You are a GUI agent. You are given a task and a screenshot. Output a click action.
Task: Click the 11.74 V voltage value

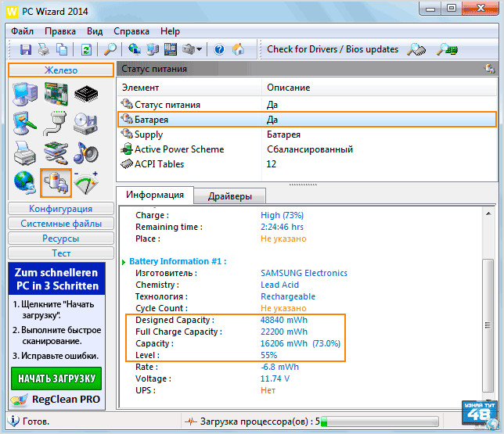pyautogui.click(x=275, y=378)
